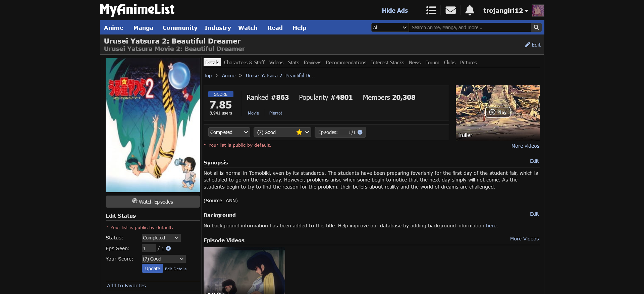644x294 pixels.
Task: Click the Background Edit link
Action: point(534,214)
